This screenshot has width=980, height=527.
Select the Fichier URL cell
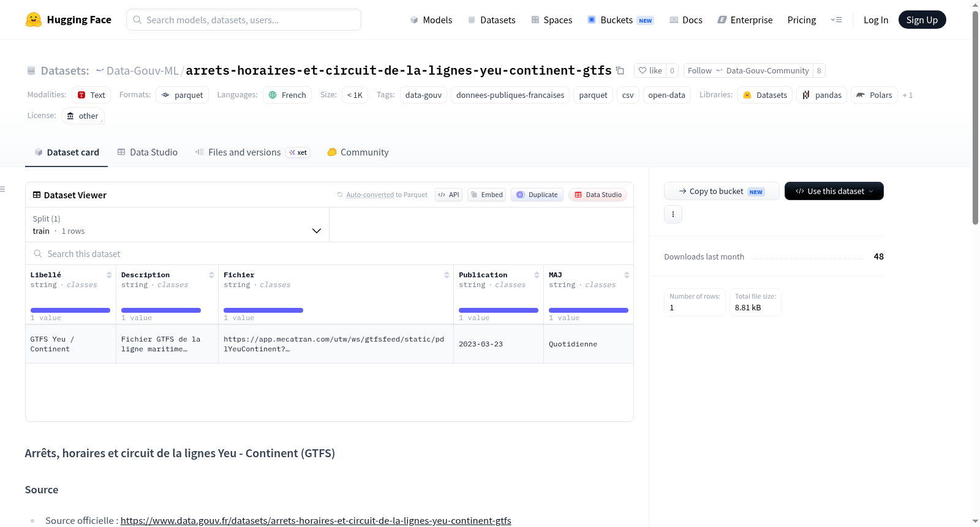point(336,344)
